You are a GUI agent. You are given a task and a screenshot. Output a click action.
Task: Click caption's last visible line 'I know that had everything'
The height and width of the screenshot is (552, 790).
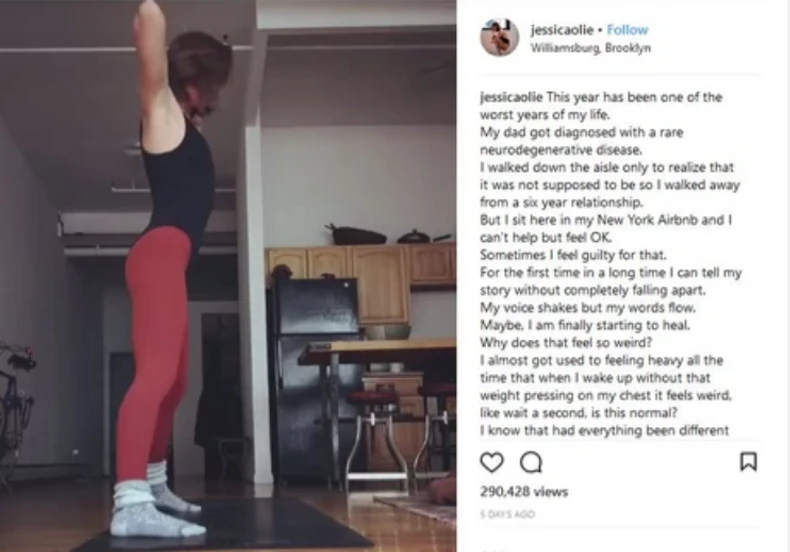(604, 431)
